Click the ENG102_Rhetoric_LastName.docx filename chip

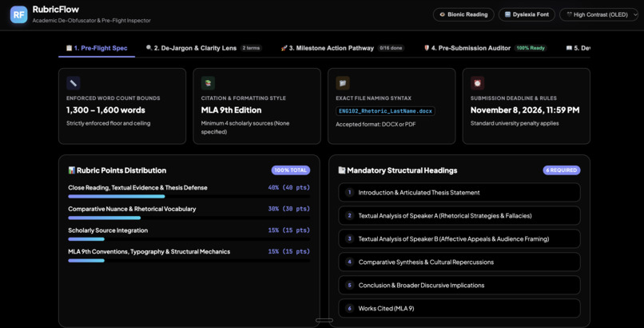(385, 111)
